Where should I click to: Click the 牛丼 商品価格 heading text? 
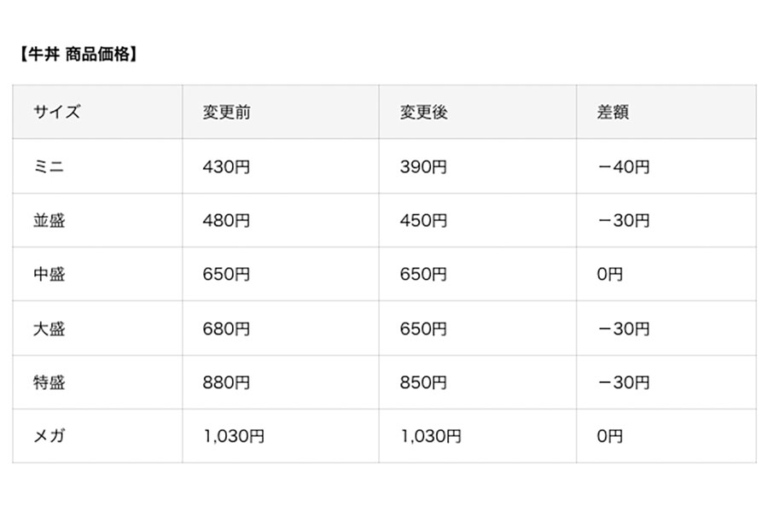pos(77,54)
